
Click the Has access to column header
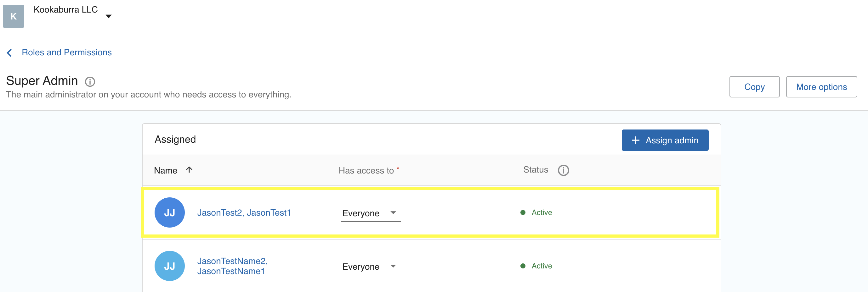tap(366, 171)
